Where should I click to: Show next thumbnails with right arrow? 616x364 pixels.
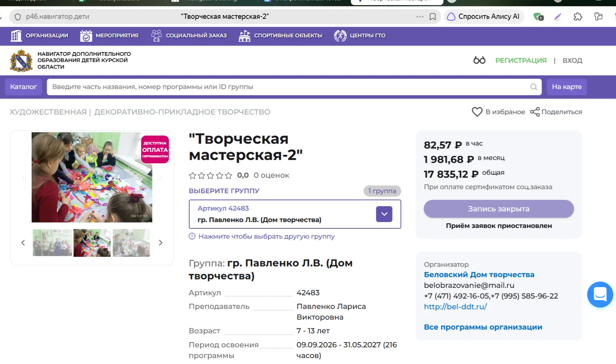[161, 243]
